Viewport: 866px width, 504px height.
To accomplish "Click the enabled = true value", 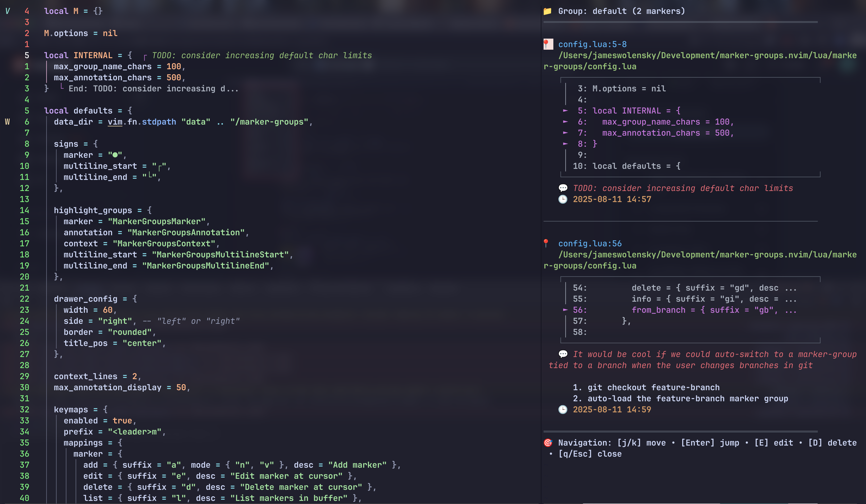I will [122, 421].
